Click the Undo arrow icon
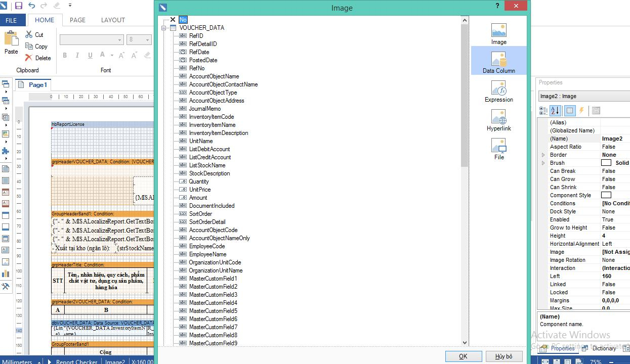630x364 pixels. (x=31, y=6)
